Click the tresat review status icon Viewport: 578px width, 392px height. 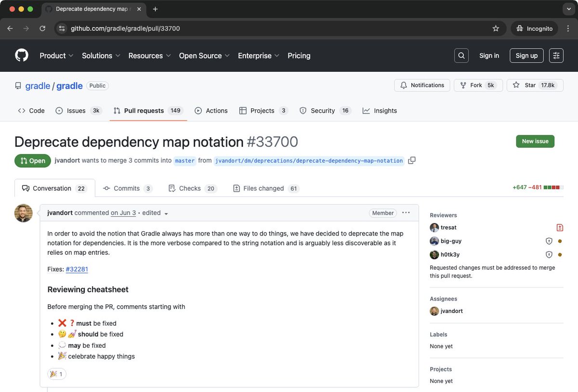pos(560,227)
